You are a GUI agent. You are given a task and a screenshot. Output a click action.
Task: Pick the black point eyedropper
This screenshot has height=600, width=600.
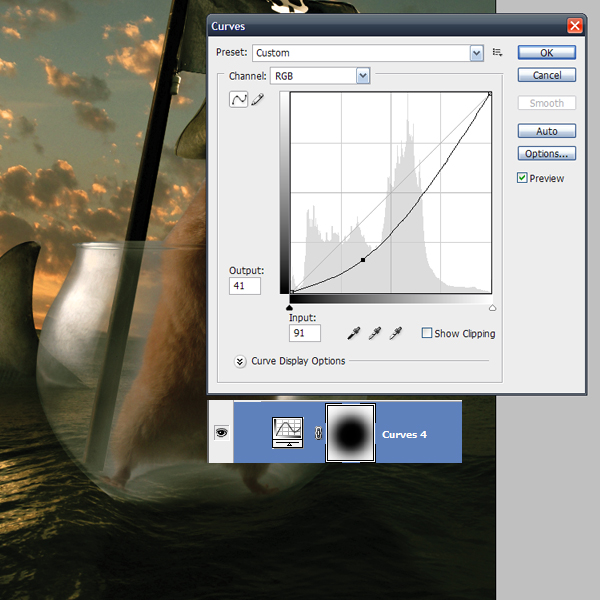coord(352,333)
